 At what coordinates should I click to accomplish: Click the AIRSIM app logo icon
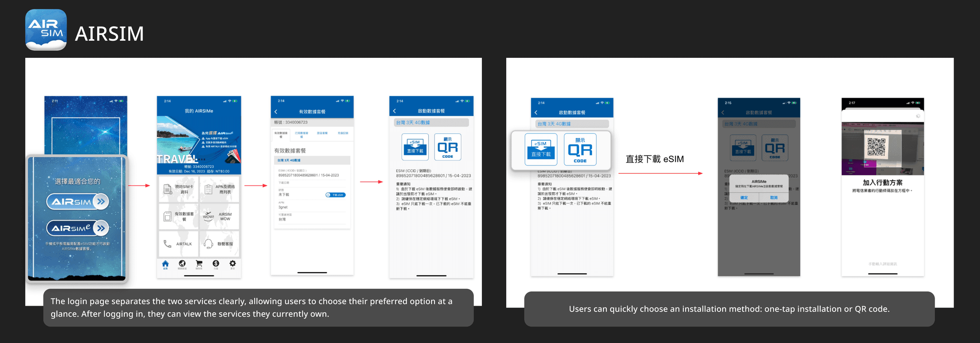point(46,30)
